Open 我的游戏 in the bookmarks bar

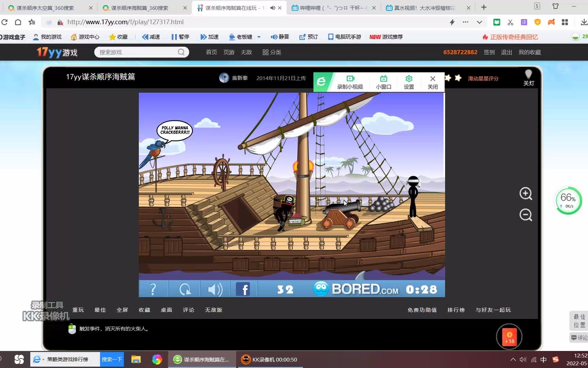click(x=47, y=37)
